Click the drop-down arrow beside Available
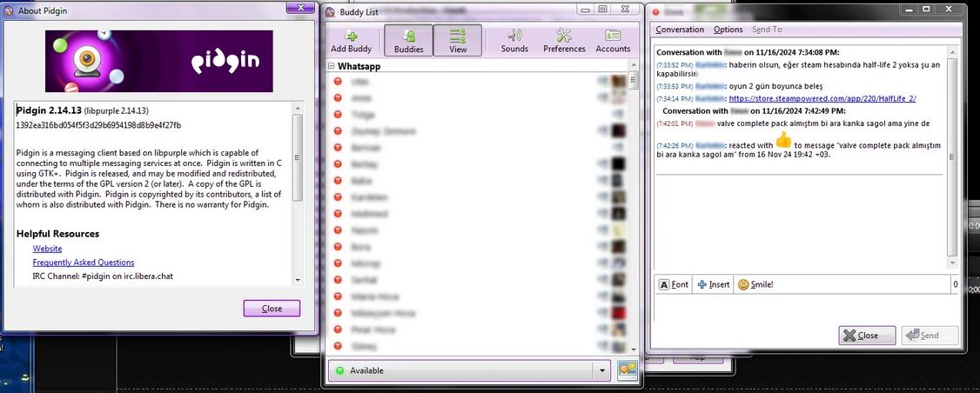This screenshot has height=393, width=980. [x=602, y=370]
